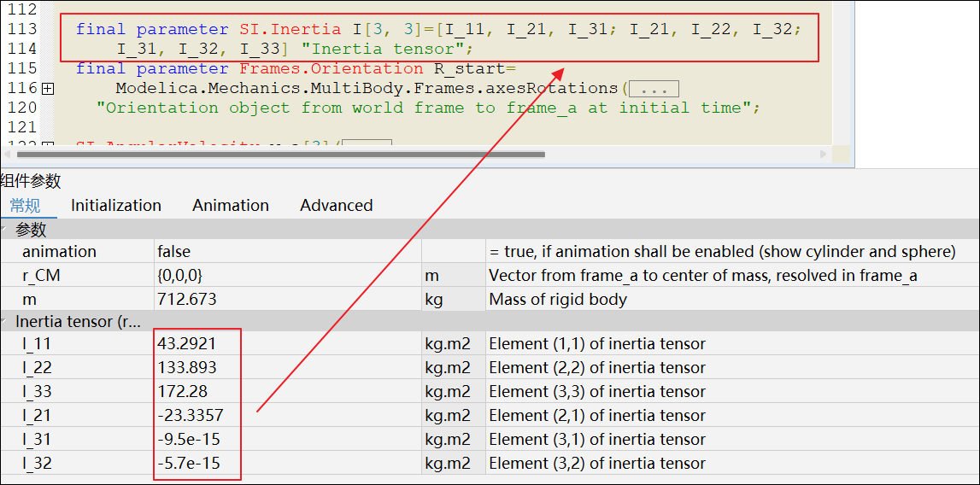Select the Advanced tab
This screenshot has width=980, height=485.
pyautogui.click(x=337, y=206)
